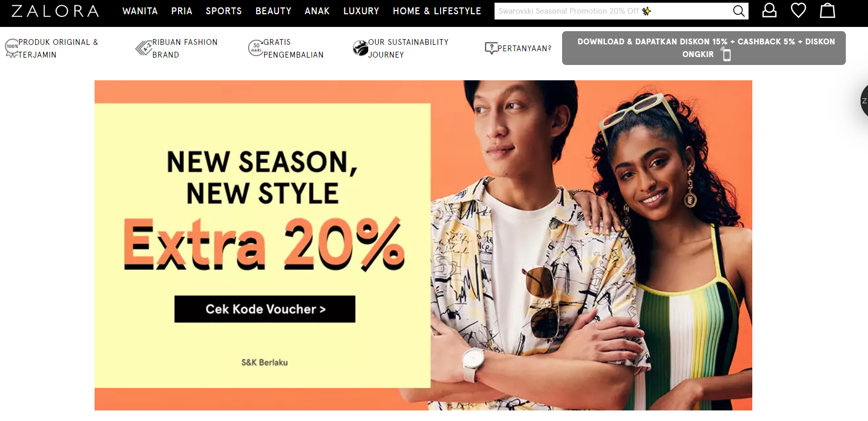This screenshot has width=868, height=421.
Task: Click the 100% original badge icon
Action: (12, 48)
